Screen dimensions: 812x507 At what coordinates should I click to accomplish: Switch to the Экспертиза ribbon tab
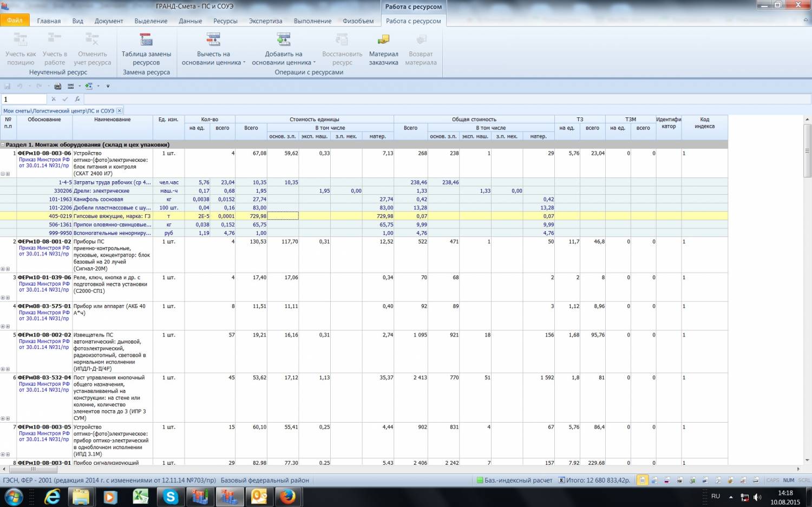pyautogui.click(x=265, y=21)
